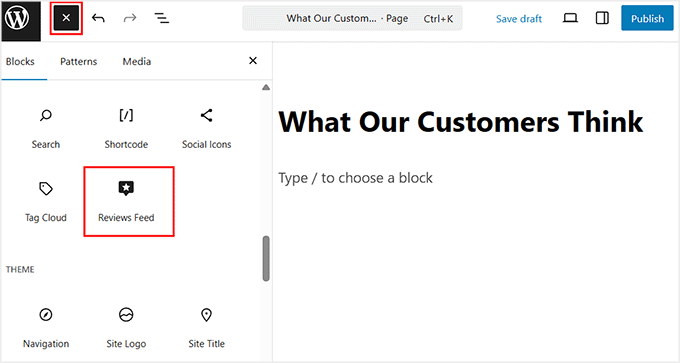Open the desktop preview options

570,18
